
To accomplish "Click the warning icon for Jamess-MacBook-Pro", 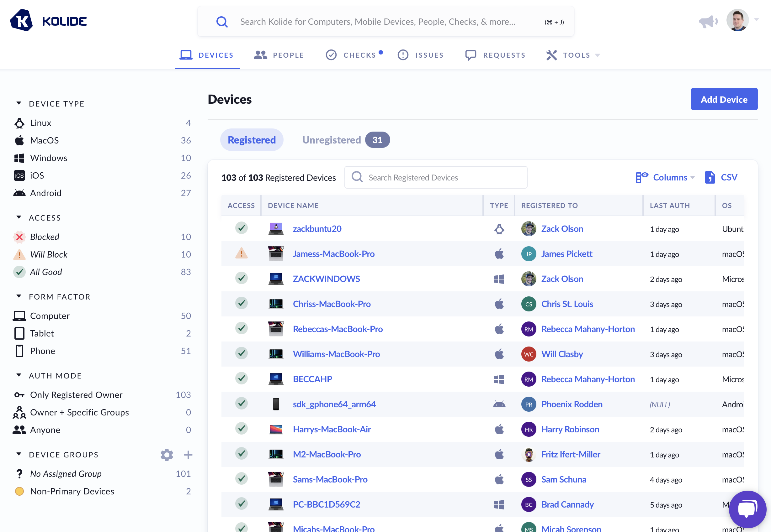I will point(241,254).
